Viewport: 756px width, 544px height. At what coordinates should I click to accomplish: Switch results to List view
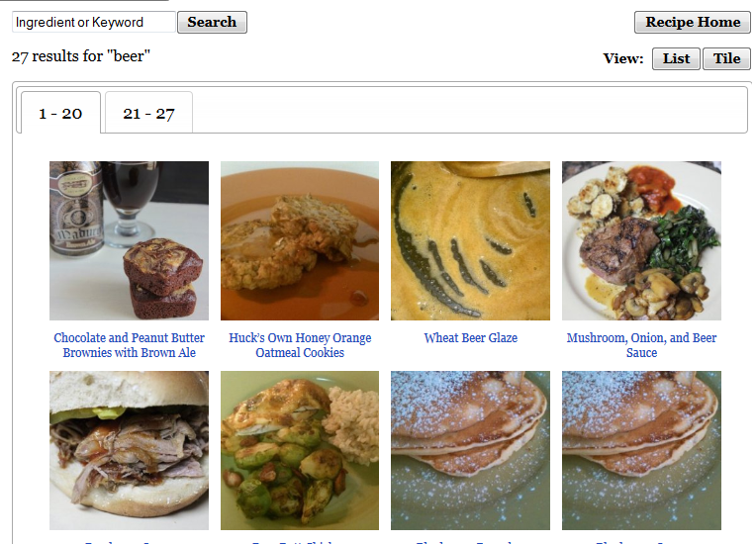pos(676,58)
